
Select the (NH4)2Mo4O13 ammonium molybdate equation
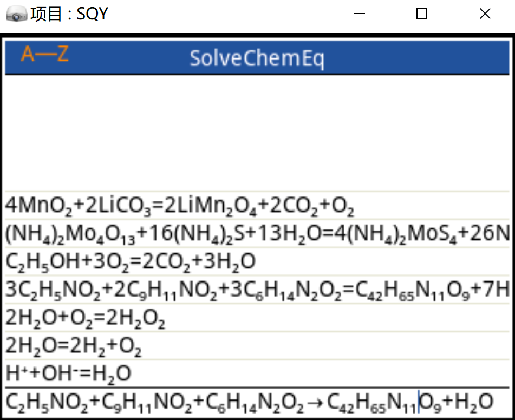pyautogui.click(x=257, y=233)
